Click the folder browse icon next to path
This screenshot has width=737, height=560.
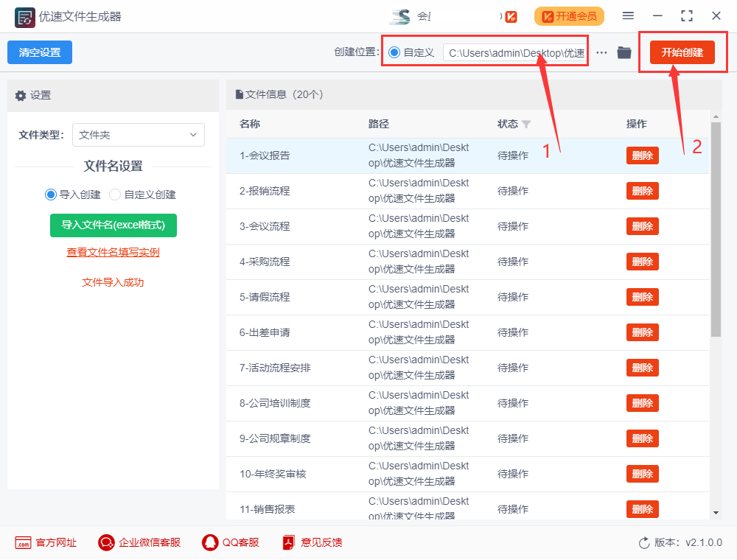(624, 52)
